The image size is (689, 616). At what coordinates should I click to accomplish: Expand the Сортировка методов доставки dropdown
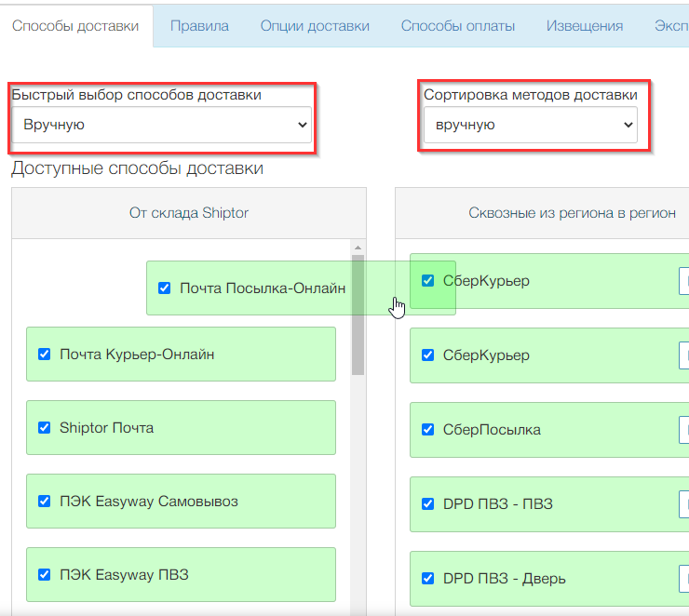click(530, 125)
